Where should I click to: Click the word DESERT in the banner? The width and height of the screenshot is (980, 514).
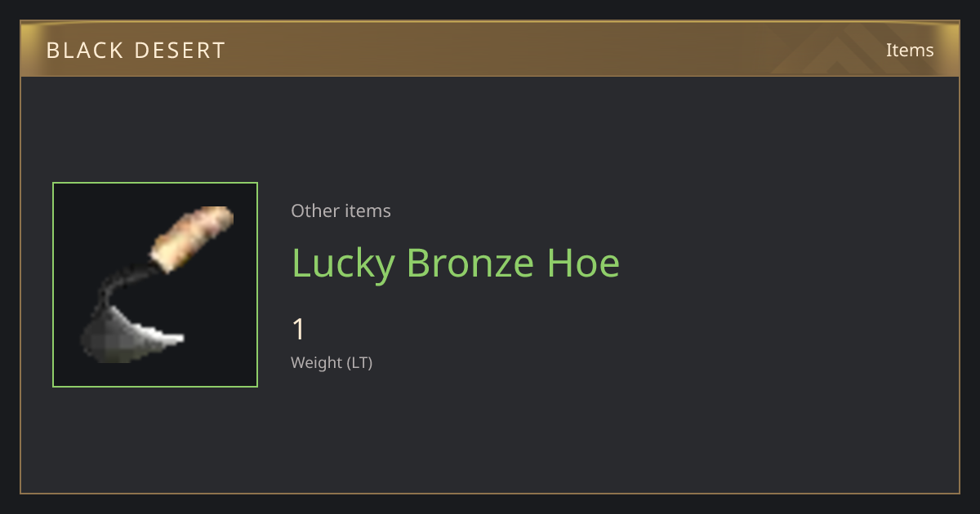(x=180, y=50)
